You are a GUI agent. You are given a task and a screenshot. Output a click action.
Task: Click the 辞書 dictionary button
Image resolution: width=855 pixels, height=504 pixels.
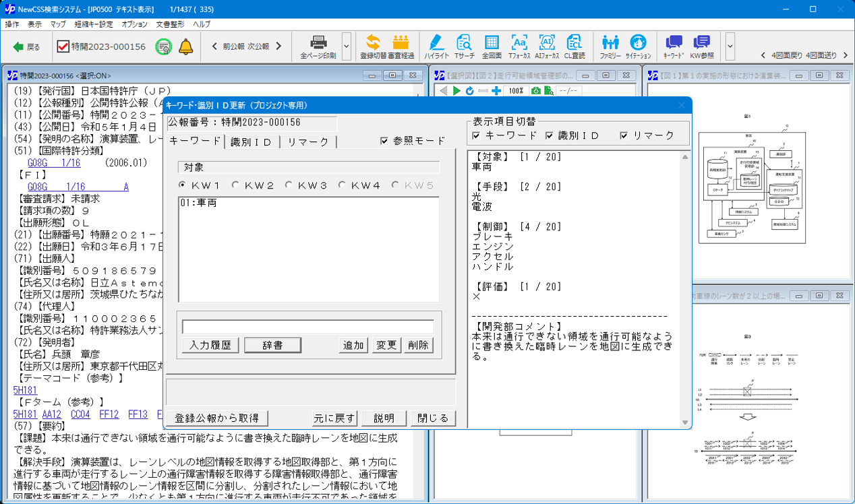tap(272, 345)
